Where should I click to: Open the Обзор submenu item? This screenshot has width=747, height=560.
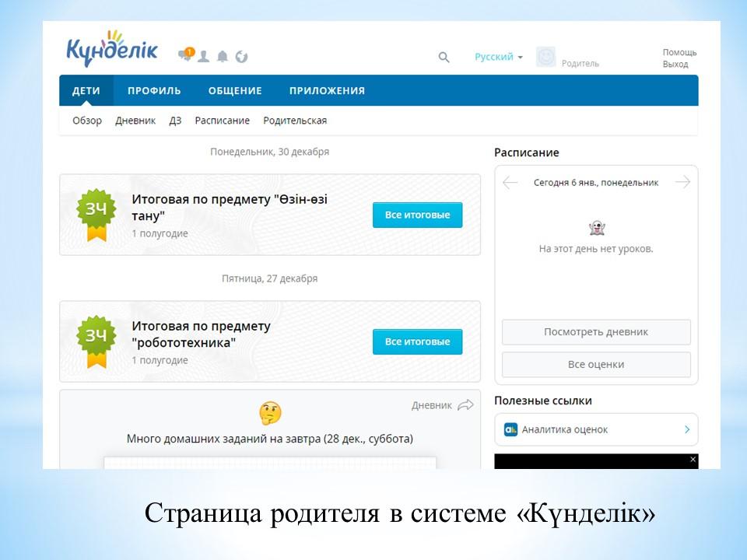point(87,121)
